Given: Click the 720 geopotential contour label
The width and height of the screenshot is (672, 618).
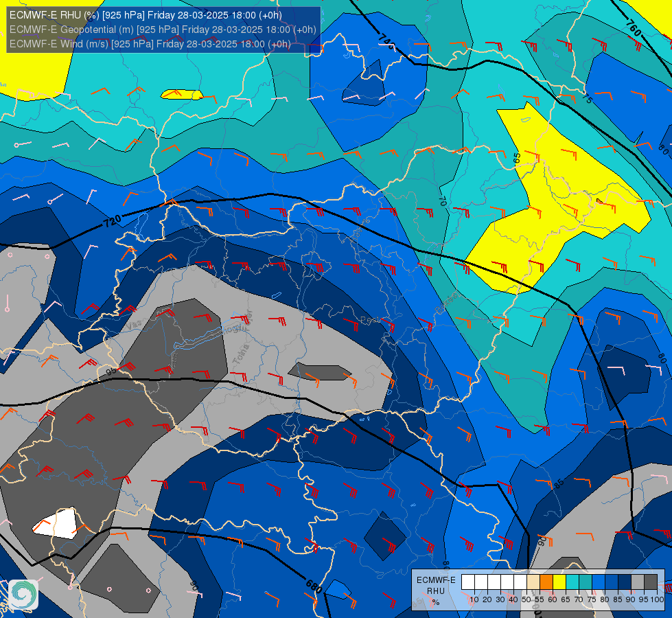Looking at the screenshot, I should (113, 221).
